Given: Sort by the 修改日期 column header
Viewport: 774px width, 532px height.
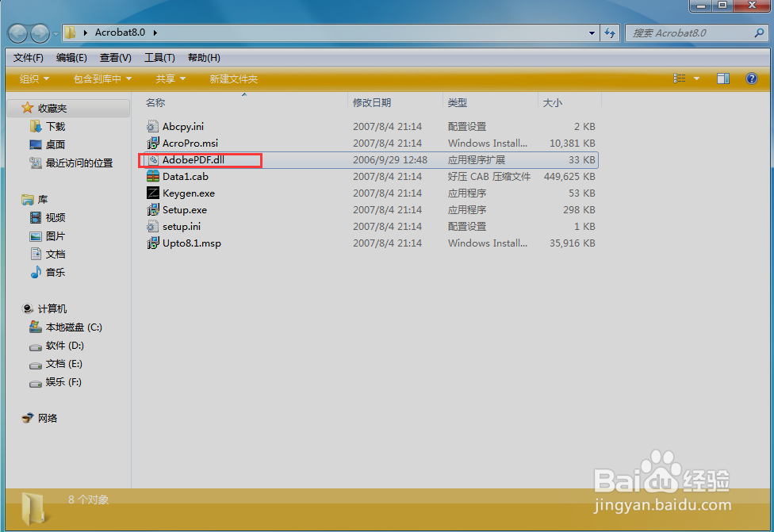Looking at the screenshot, I should pyautogui.click(x=372, y=102).
